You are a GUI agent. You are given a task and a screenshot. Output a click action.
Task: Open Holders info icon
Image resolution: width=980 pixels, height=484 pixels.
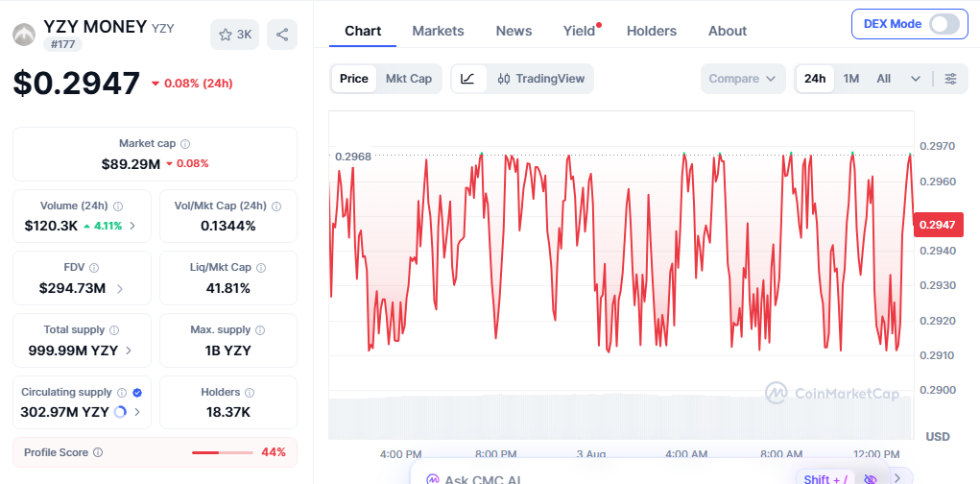[x=250, y=393]
